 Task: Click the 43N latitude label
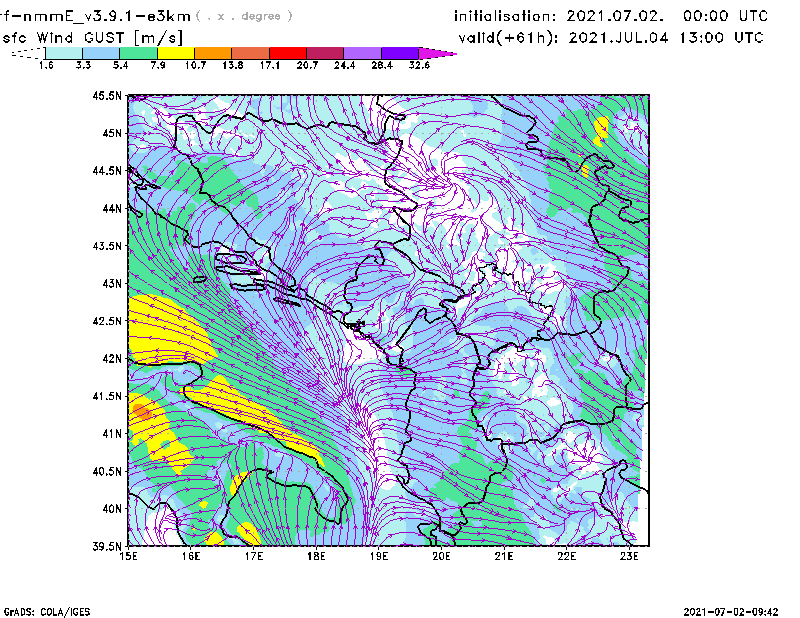click(x=112, y=283)
